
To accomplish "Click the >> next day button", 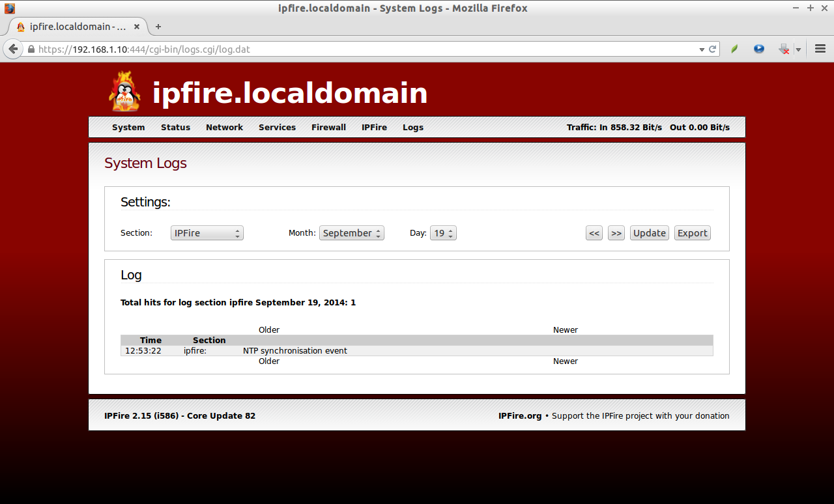I will point(616,233).
